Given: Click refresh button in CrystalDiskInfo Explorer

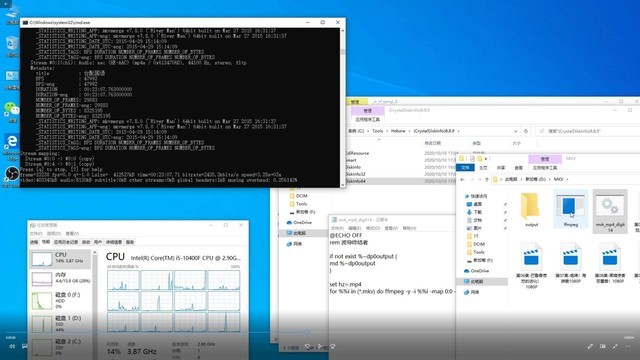Looking at the screenshot, I should (x=526, y=131).
